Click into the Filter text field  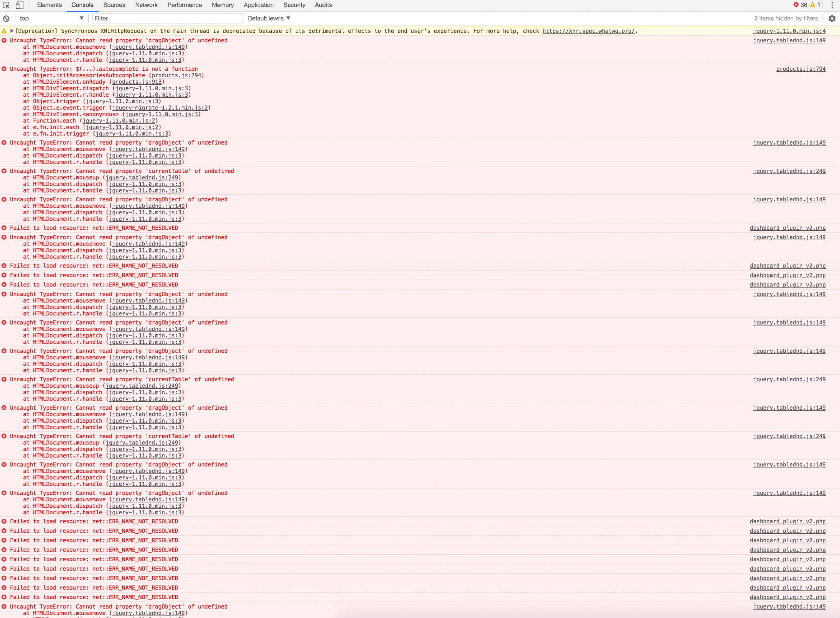(168, 18)
